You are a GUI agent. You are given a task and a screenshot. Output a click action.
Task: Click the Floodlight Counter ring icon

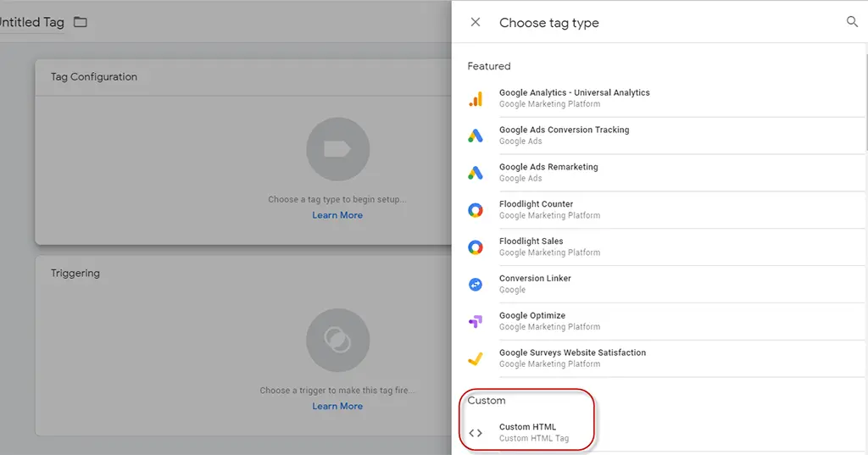pos(476,210)
